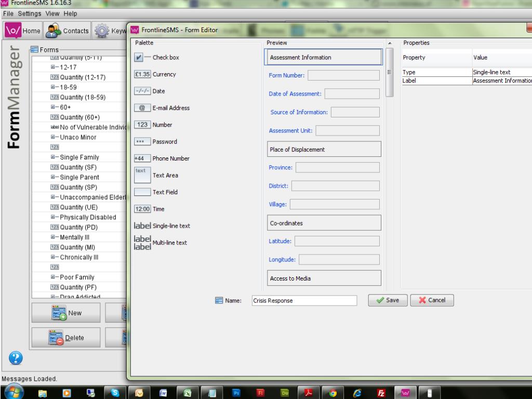Select the Time 12:00 icon
532x399 pixels.
[142, 209]
